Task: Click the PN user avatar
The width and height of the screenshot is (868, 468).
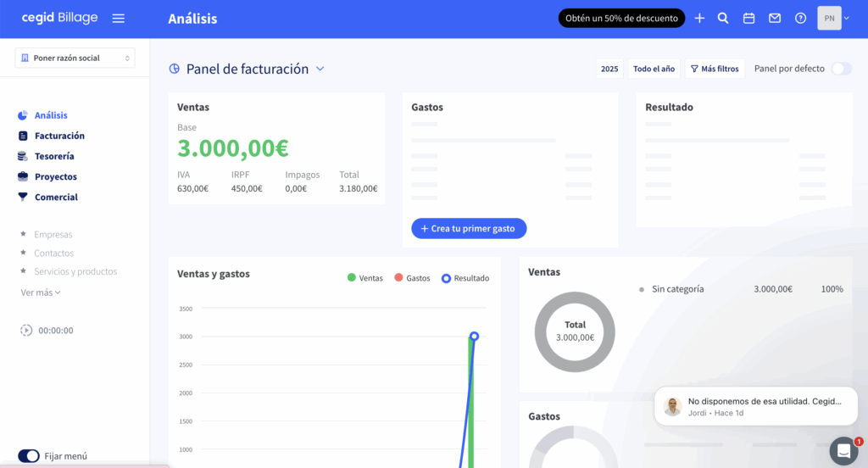Action: pos(829,19)
